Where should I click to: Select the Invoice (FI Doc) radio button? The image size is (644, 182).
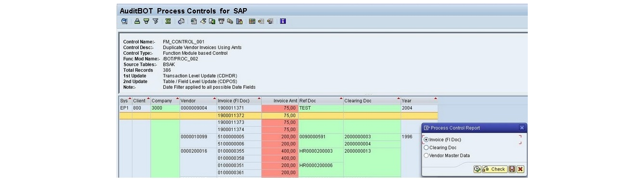[426, 140]
